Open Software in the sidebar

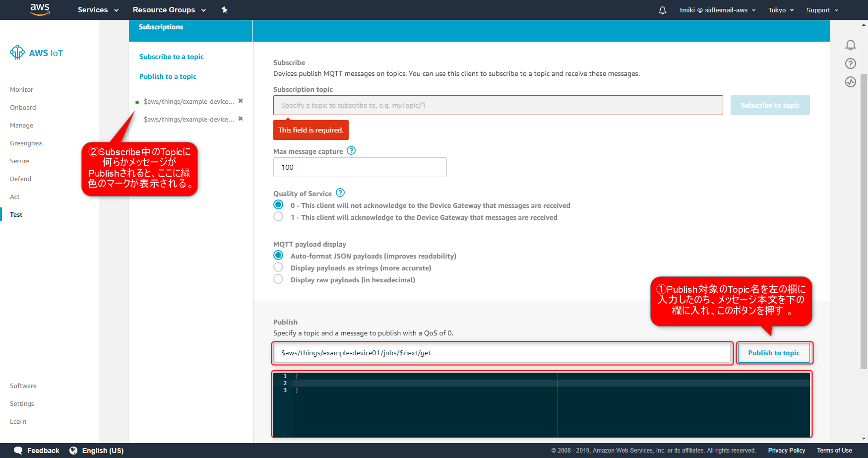[x=23, y=386]
